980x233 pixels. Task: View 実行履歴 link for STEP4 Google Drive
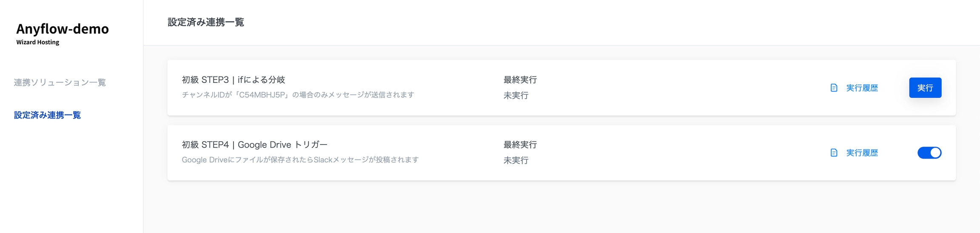(862, 153)
